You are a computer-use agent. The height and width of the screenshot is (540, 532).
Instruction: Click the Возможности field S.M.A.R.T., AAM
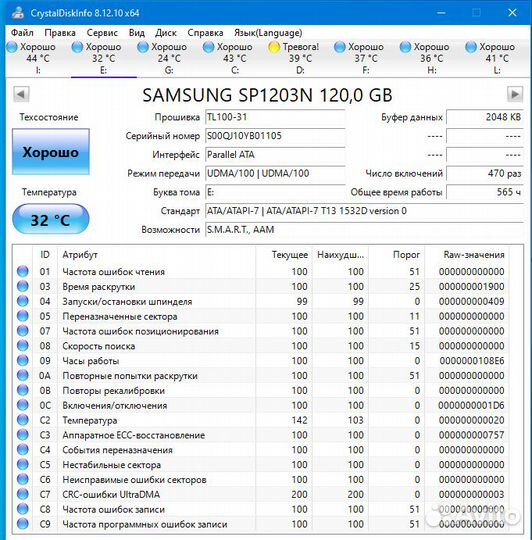click(364, 230)
